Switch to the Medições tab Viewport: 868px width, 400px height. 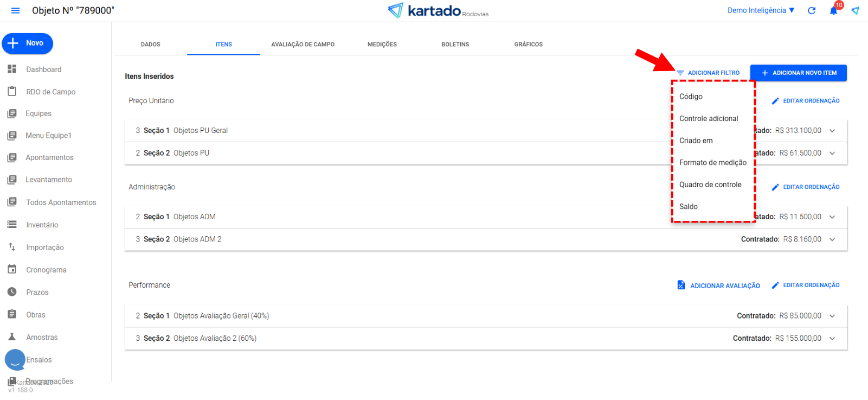pyautogui.click(x=382, y=45)
